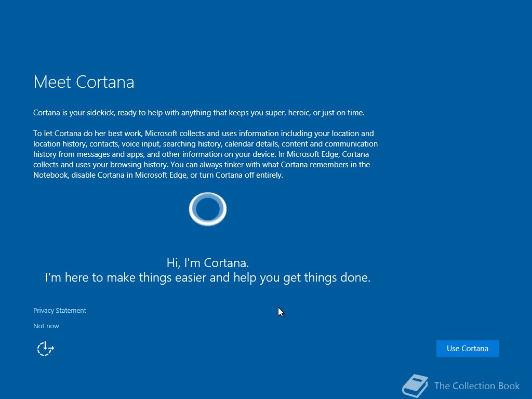Choose the Not now option
532x399 pixels.
tap(46, 326)
